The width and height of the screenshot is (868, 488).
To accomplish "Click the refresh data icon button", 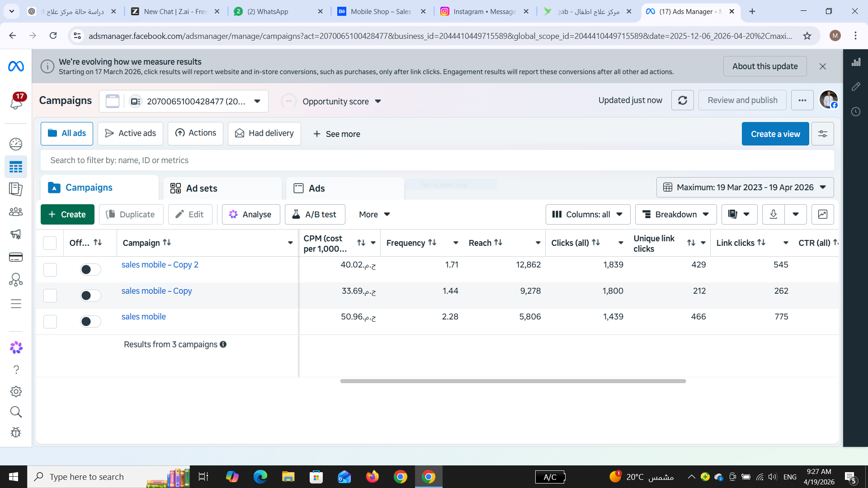I will point(682,100).
